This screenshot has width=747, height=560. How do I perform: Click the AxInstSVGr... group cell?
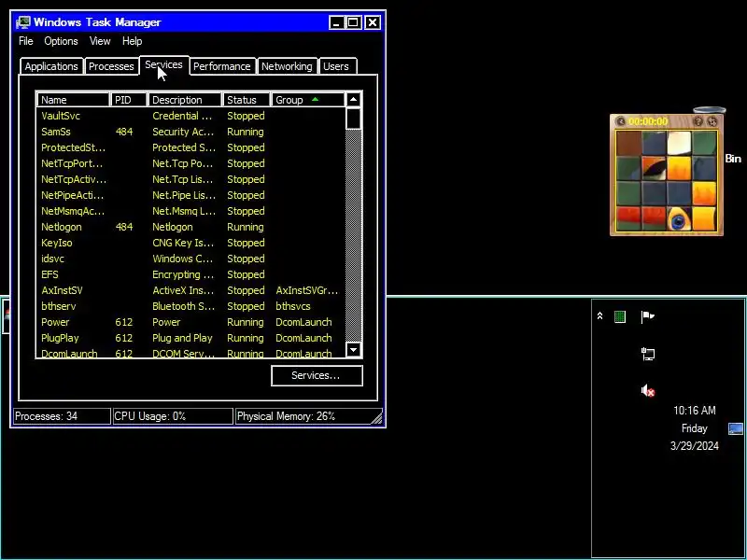[x=307, y=290]
